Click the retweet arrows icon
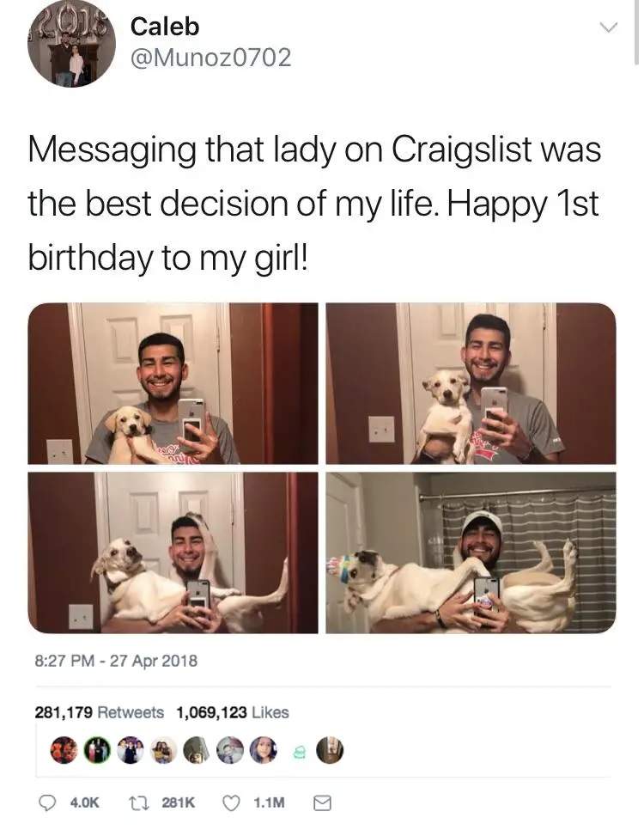This screenshot has width=644, height=830. 138,803
